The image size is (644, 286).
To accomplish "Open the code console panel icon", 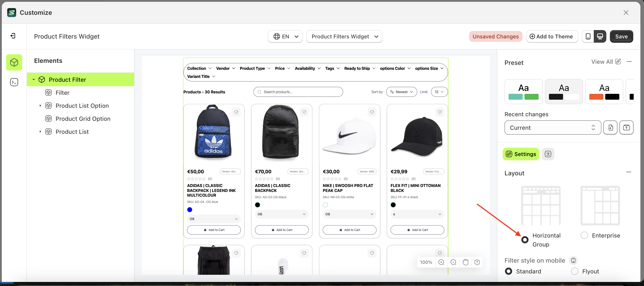I will pos(14,82).
